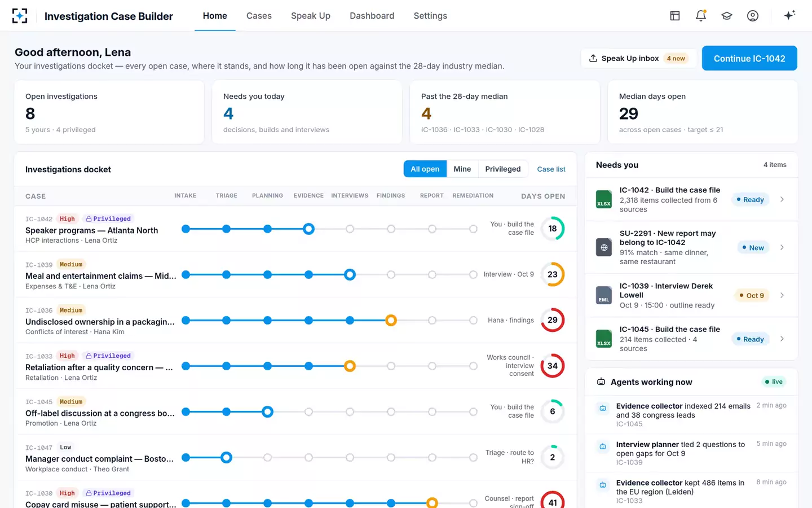This screenshot has width=812, height=508.
Task: Select the Manager conduct complaint case row title
Action: click(100, 459)
